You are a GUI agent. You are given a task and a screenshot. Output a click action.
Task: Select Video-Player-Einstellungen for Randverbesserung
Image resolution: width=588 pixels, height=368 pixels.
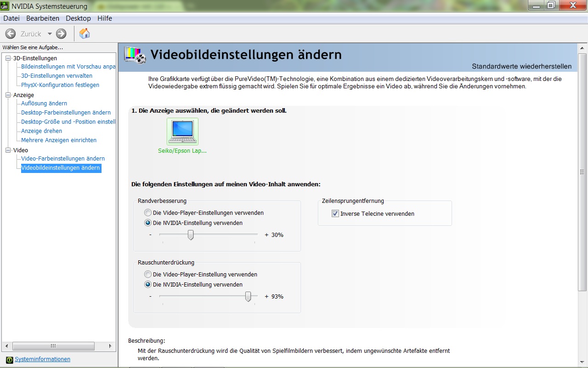coord(147,213)
